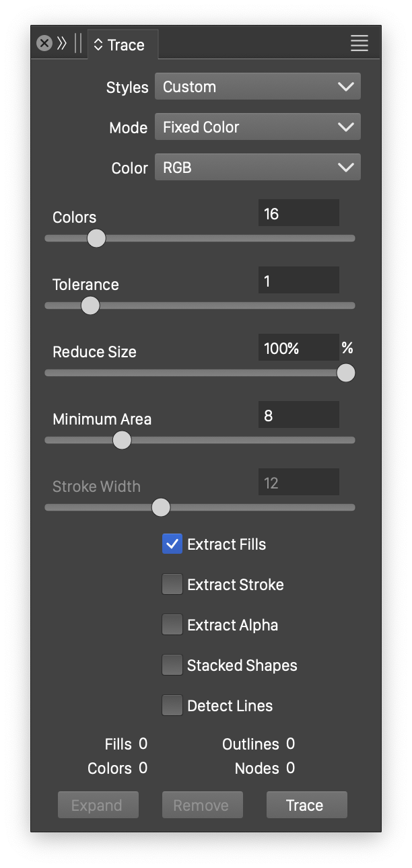Enable the Extract Alpha checkbox
This screenshot has height=868, width=412.
172,624
